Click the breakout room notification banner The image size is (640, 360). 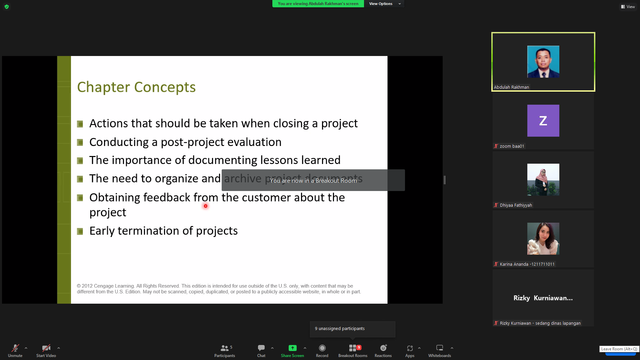(313, 180)
